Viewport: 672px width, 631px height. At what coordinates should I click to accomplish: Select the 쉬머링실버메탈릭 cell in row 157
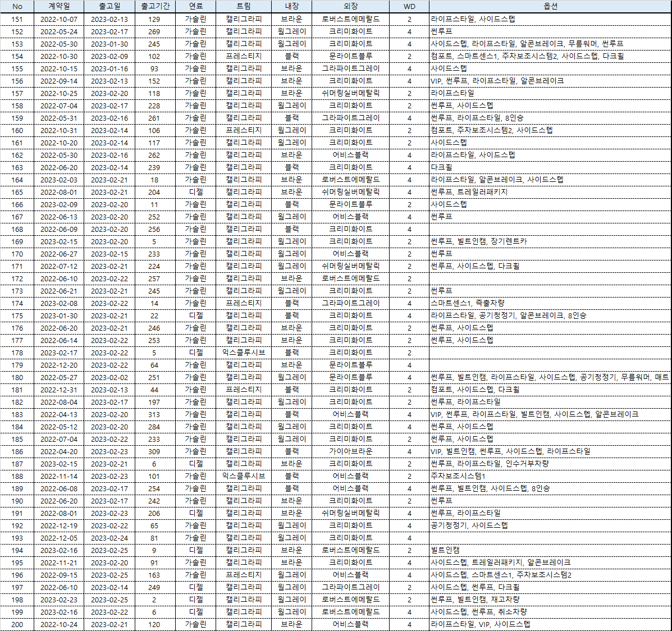[350, 93]
